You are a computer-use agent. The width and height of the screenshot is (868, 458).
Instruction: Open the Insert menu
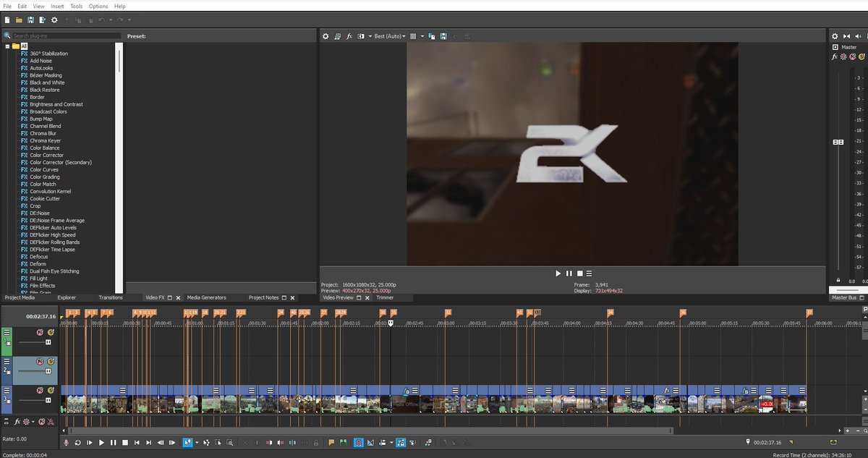(56, 6)
